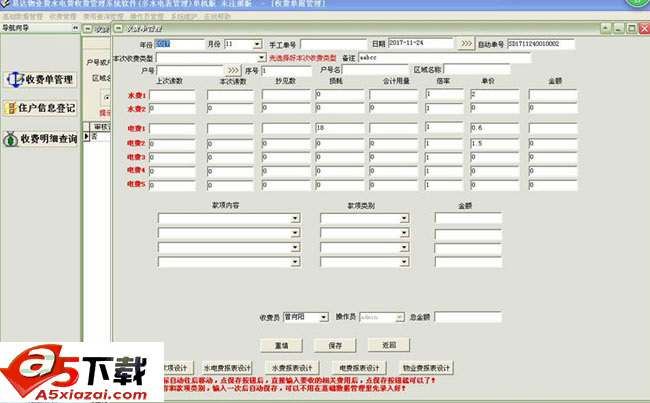This screenshot has width=650, height=403.
Task: Click the 备注 input field
Action: (444, 58)
